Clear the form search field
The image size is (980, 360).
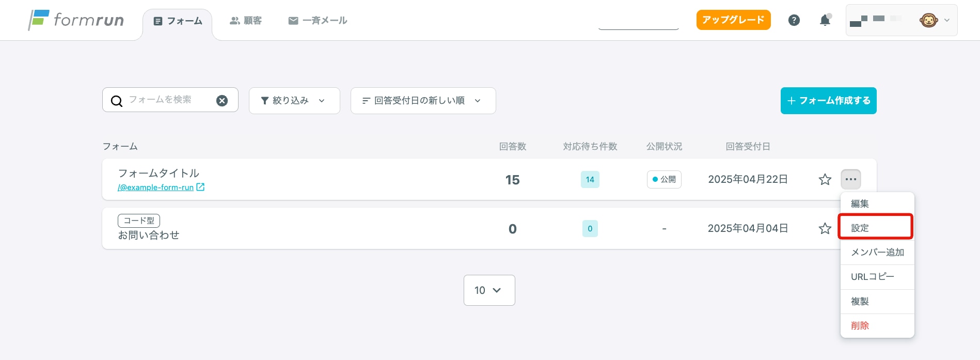click(222, 101)
